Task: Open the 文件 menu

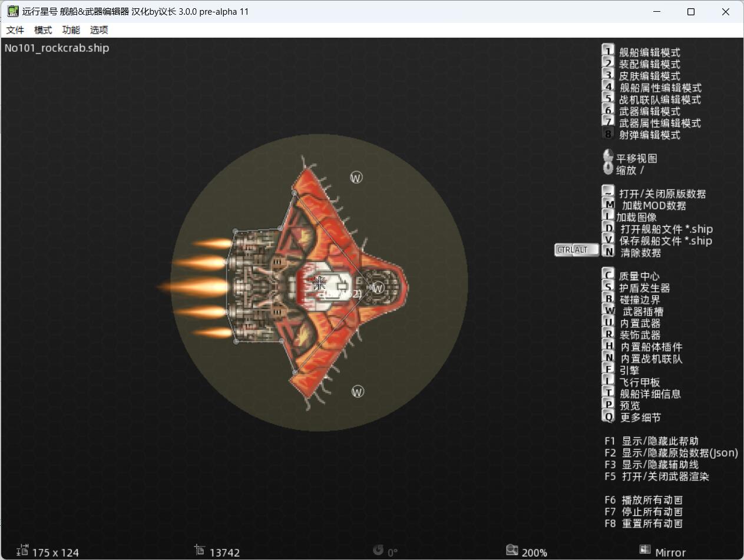Action: (15, 30)
